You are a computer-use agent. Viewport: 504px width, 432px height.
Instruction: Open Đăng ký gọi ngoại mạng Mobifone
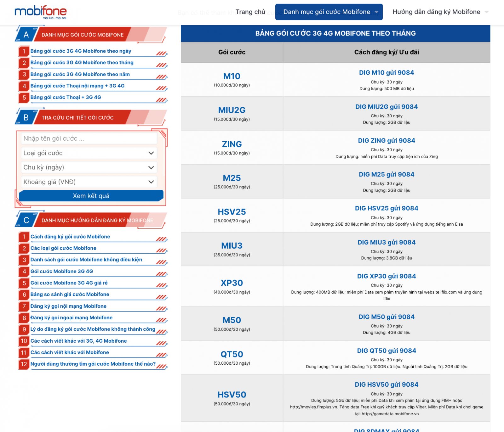[x=72, y=317]
